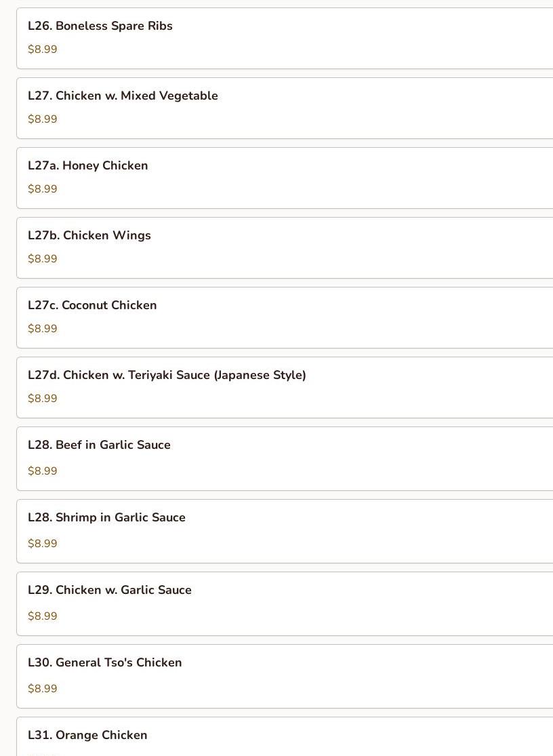This screenshot has width=553, height=756.
Task: Click the price below Shrimp in Garlic Sauce
Action: tap(43, 544)
